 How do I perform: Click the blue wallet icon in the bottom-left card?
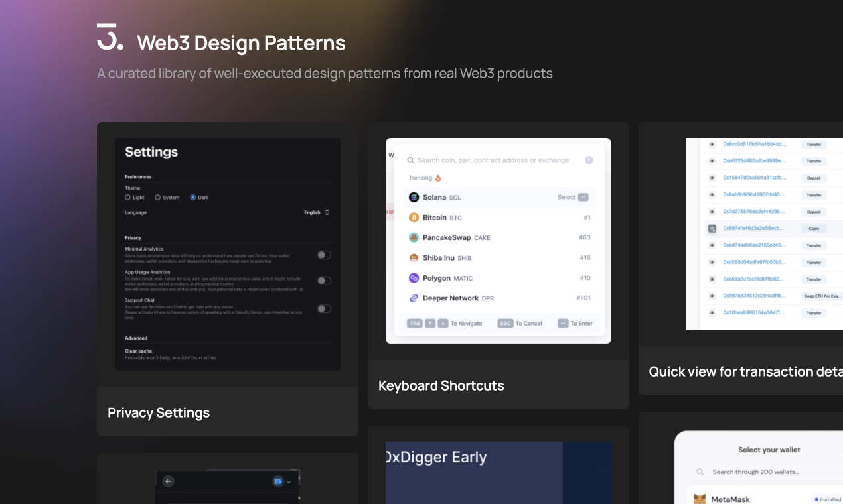click(x=278, y=481)
